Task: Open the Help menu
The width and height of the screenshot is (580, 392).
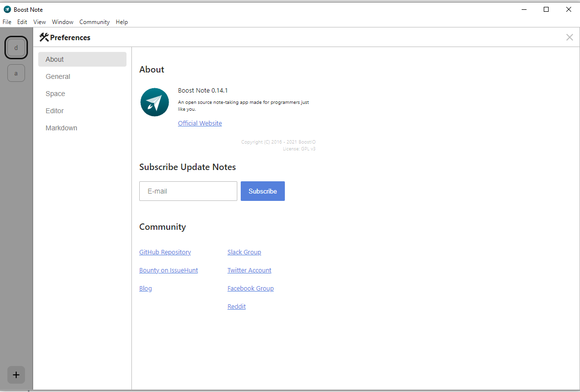Action: [122, 22]
